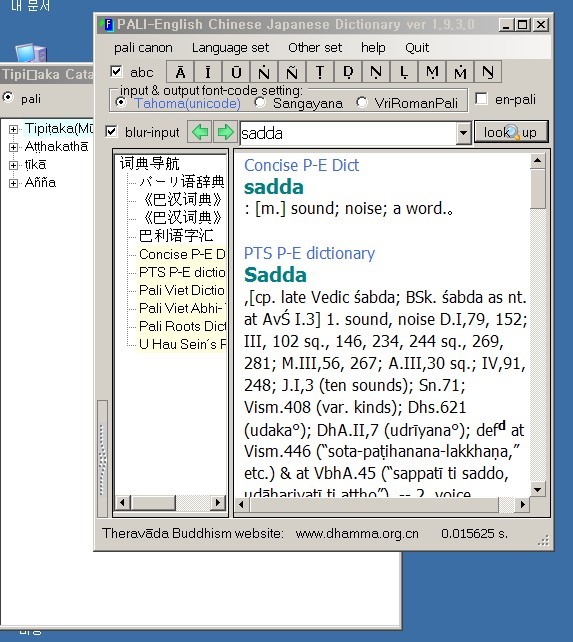Click the navigation tree scroll right arrow
573x642 pixels.
coord(218,502)
